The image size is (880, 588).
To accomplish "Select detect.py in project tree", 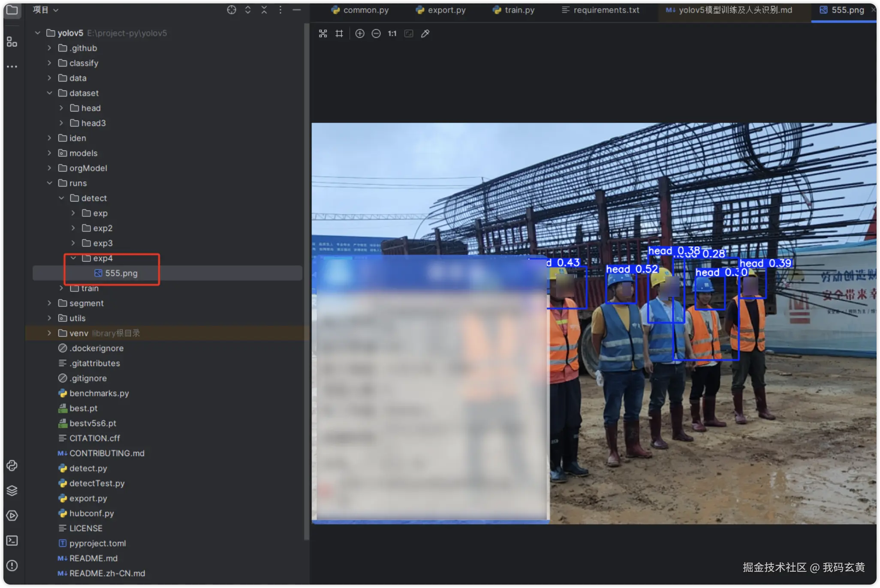I will (x=88, y=468).
